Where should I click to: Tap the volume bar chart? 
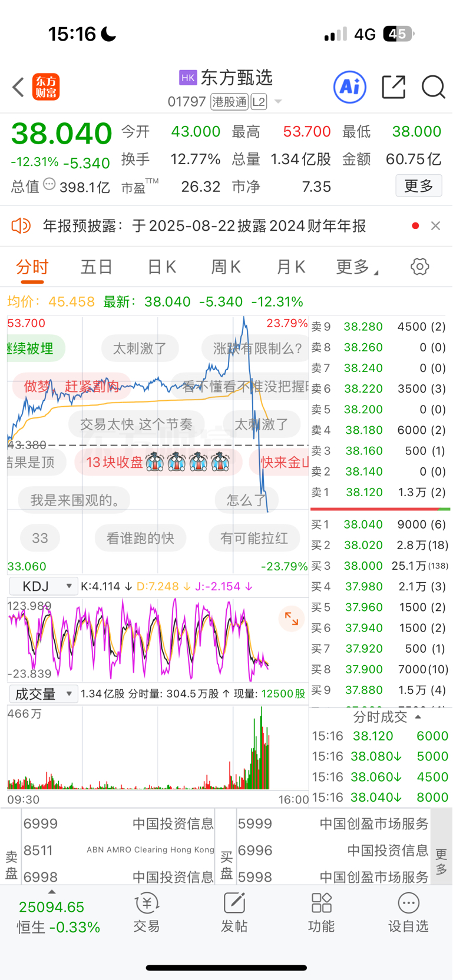click(x=158, y=748)
